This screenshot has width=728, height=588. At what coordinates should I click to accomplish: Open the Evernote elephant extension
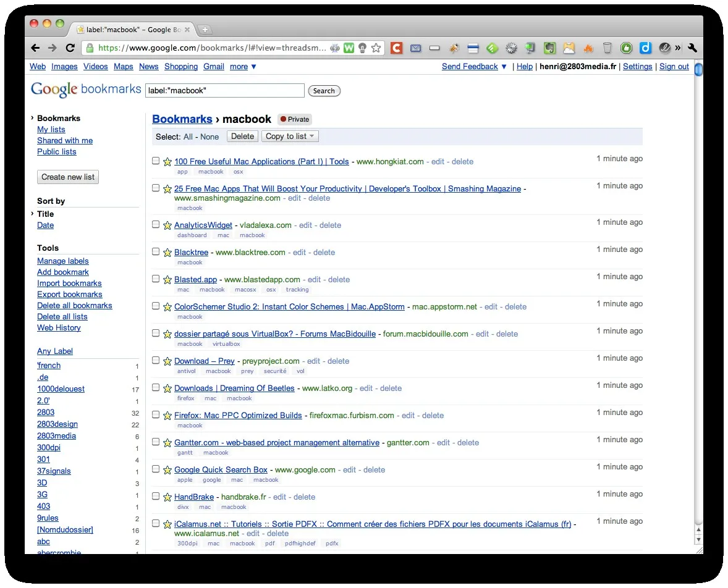(550, 48)
